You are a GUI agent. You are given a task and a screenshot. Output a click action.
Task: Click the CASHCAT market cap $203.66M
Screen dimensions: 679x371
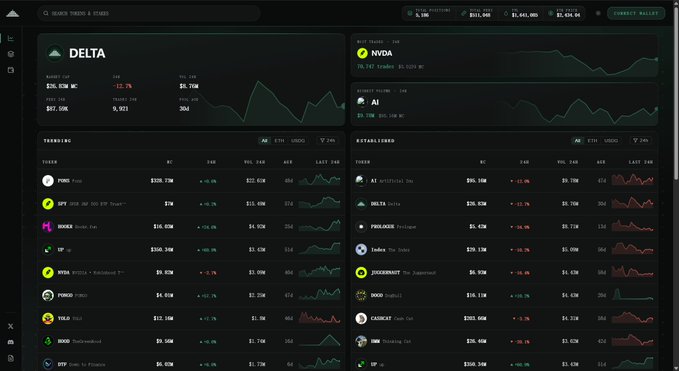pos(475,318)
